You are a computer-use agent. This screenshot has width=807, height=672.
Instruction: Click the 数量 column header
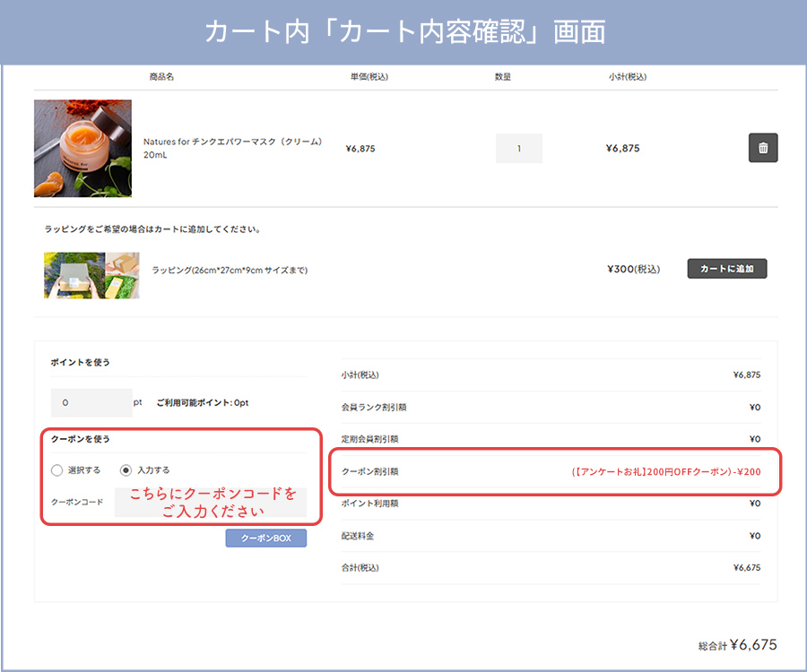(x=503, y=77)
